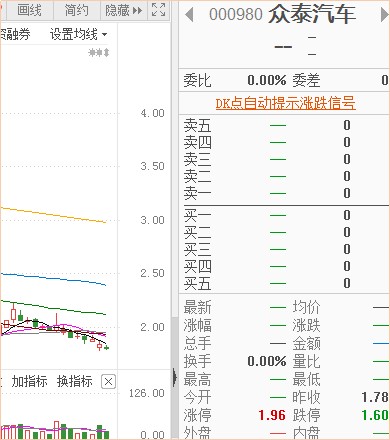Screen dimensions: 390x440
Task: Click the 加指标 button
Action: [29, 381]
